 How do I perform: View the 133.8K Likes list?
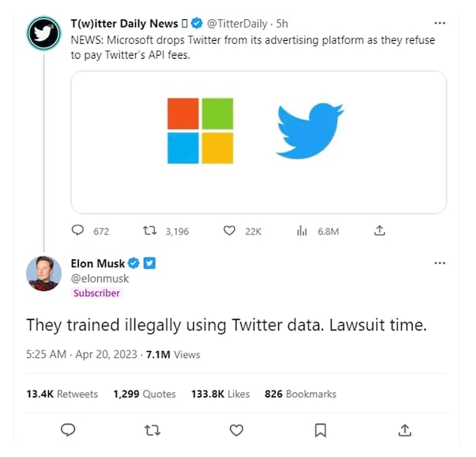(x=220, y=394)
